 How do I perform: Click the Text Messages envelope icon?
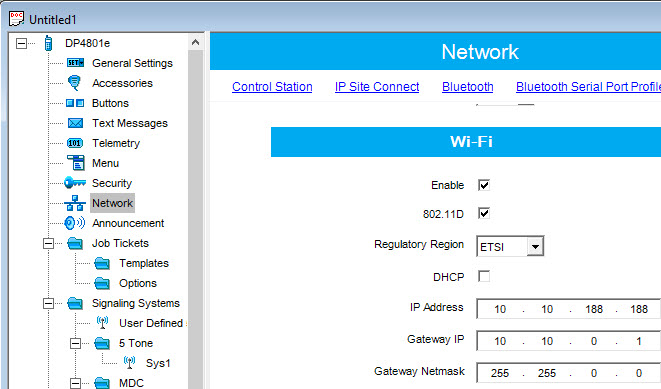click(x=75, y=123)
